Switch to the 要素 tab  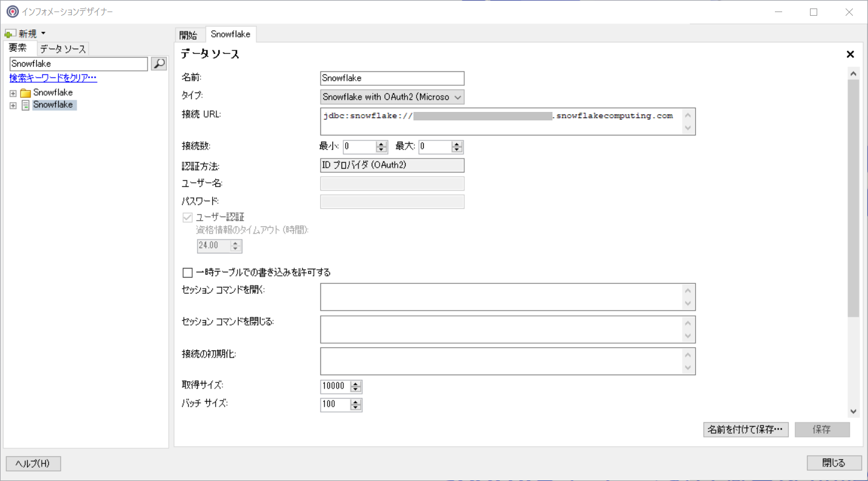click(x=19, y=48)
